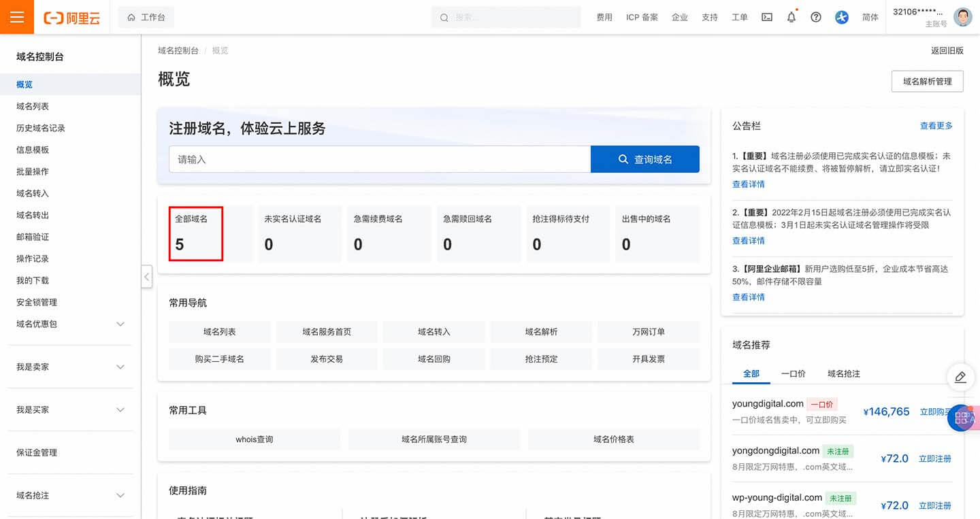Click 发布交易 shortcut
Screen dimensions: 980x519
327,359
